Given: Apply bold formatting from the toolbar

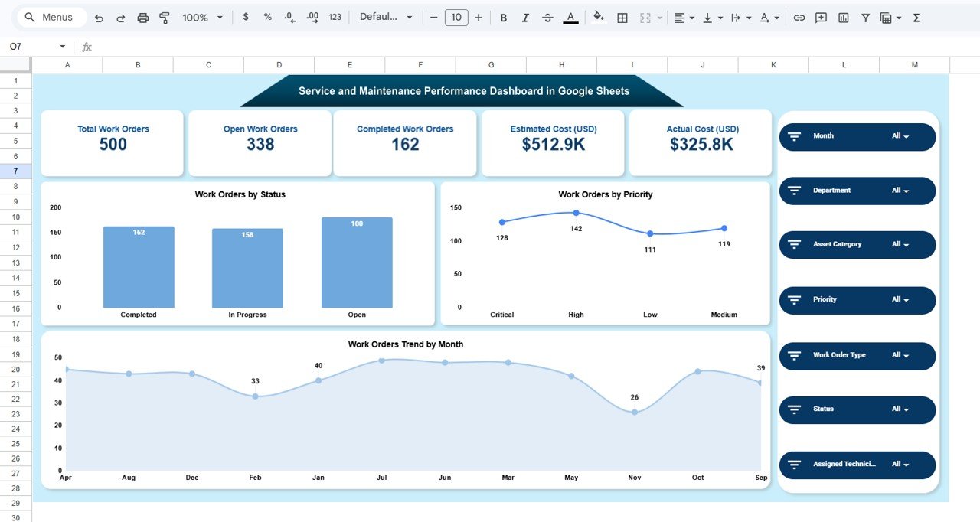Looking at the screenshot, I should [x=503, y=17].
